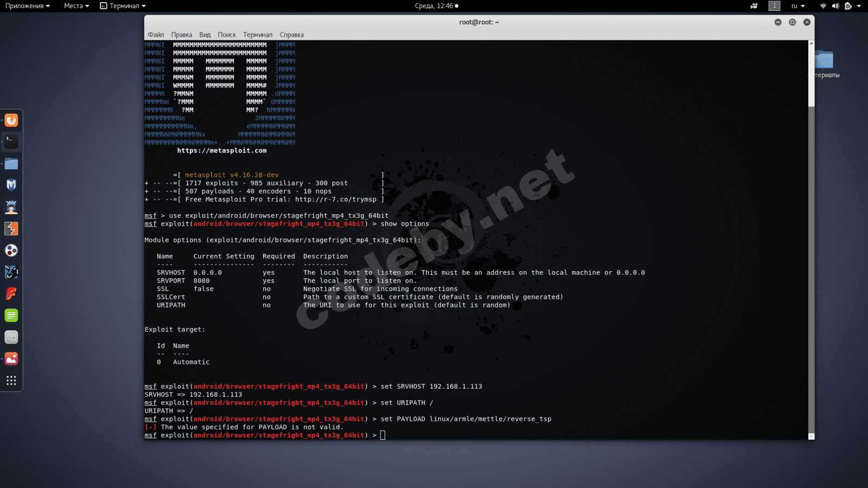
Task: Open the Файл menu
Action: (x=156, y=35)
